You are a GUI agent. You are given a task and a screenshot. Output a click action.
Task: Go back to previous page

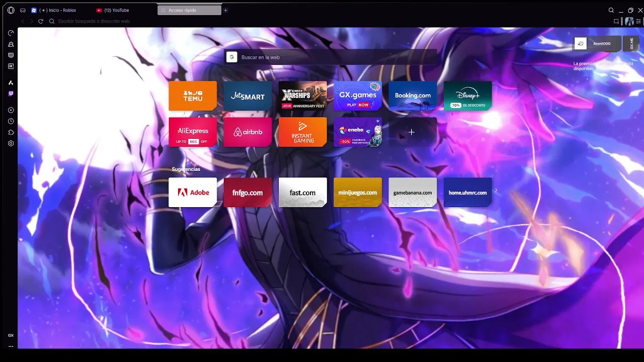(x=23, y=21)
